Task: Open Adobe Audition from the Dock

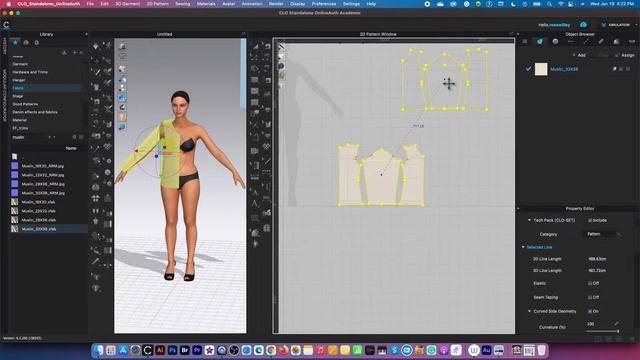Action: point(486,350)
